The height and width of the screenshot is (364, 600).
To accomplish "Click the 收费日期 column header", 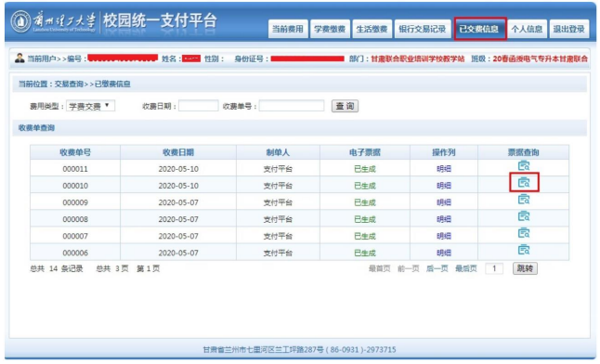I will [x=178, y=152].
